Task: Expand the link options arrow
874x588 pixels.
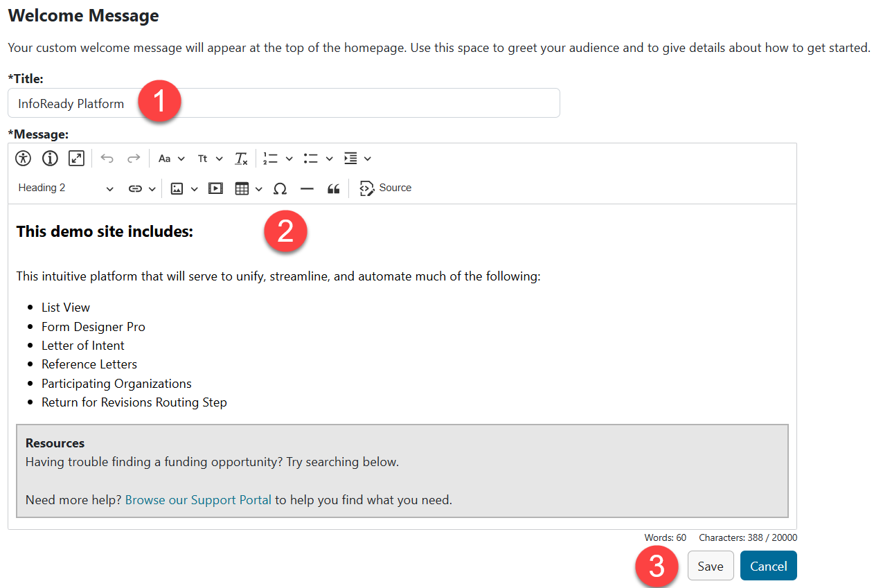Action: click(x=152, y=188)
